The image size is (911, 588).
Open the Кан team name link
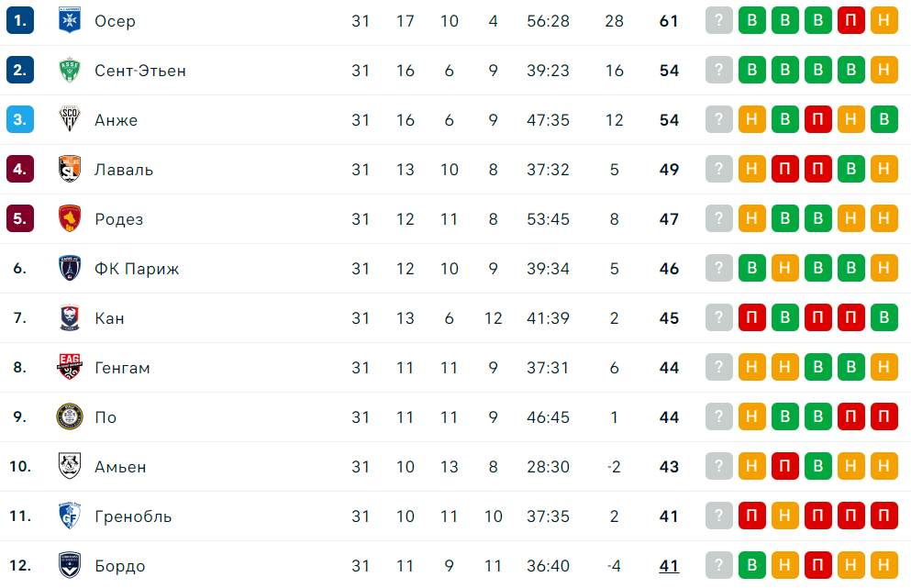pos(109,317)
